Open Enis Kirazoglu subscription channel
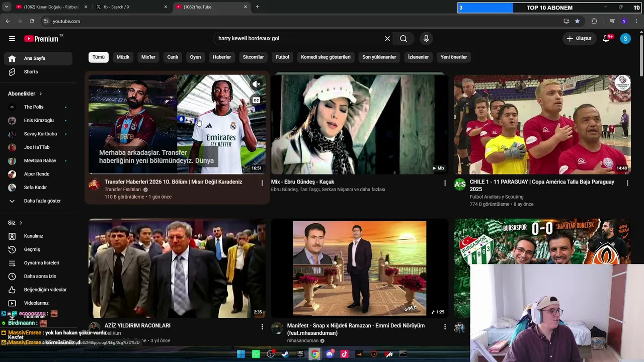Image resolution: width=644 pixels, height=362 pixels. (38, 121)
